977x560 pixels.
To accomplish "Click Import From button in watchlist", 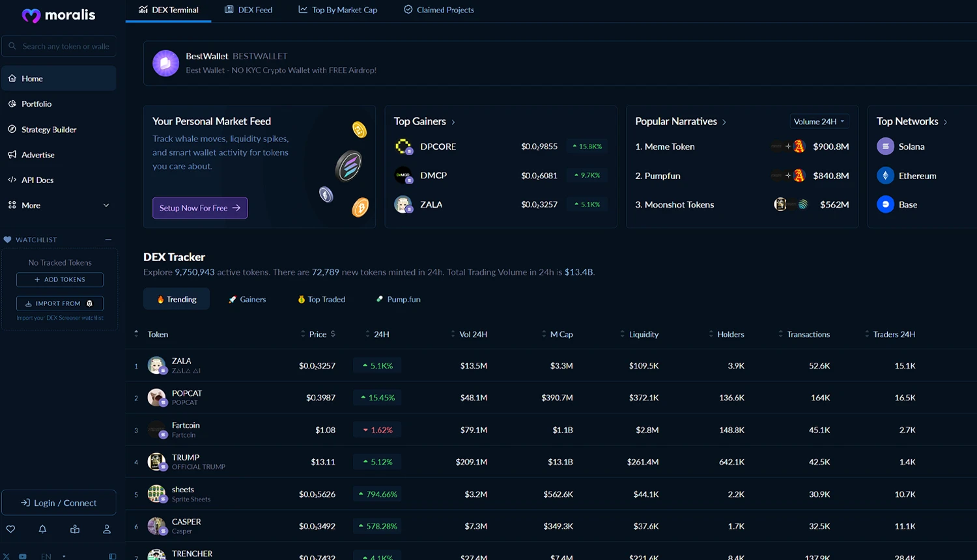I will 60,303.
